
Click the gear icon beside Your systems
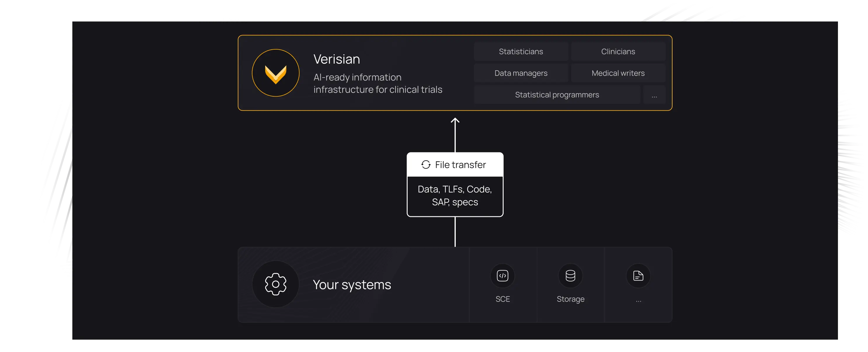point(275,284)
